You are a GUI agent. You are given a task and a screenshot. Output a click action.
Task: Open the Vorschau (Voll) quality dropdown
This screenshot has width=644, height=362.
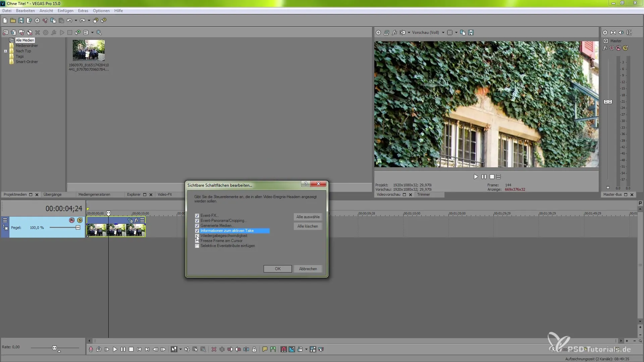pyautogui.click(x=443, y=33)
